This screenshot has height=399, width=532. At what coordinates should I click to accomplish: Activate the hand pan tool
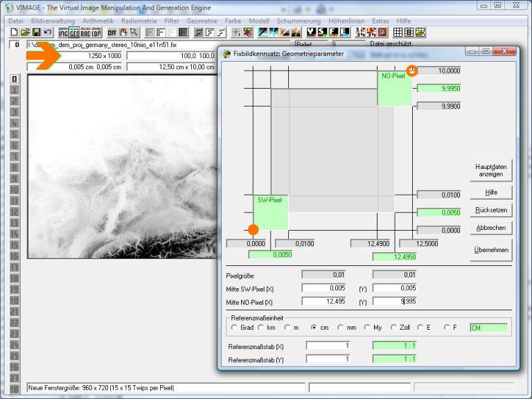click(x=123, y=32)
